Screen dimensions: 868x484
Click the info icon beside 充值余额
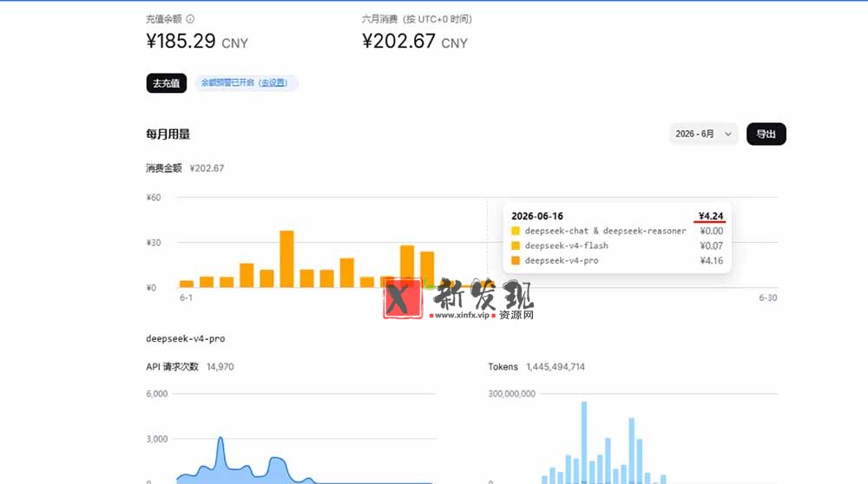(190, 19)
